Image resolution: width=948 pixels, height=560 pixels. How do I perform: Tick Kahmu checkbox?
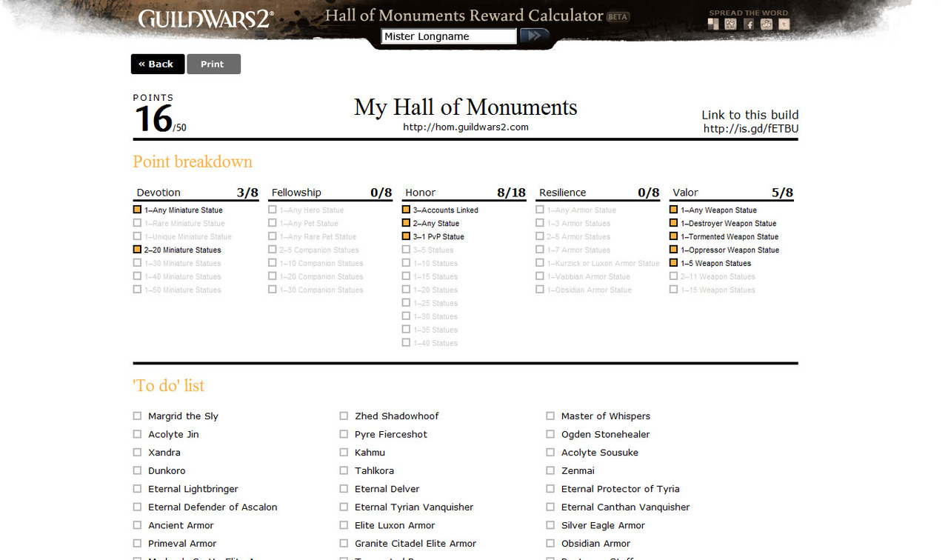pos(344,453)
